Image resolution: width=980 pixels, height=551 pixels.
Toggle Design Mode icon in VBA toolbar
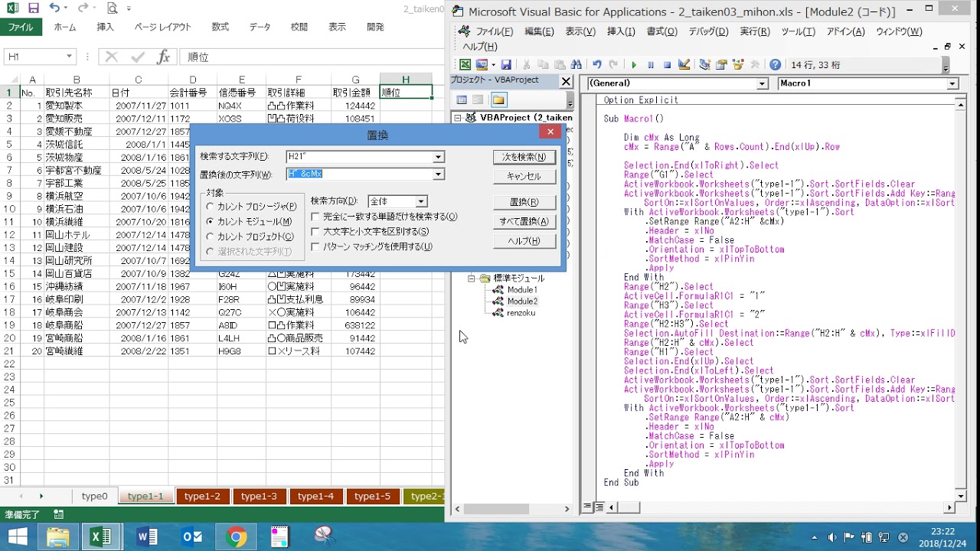[684, 65]
